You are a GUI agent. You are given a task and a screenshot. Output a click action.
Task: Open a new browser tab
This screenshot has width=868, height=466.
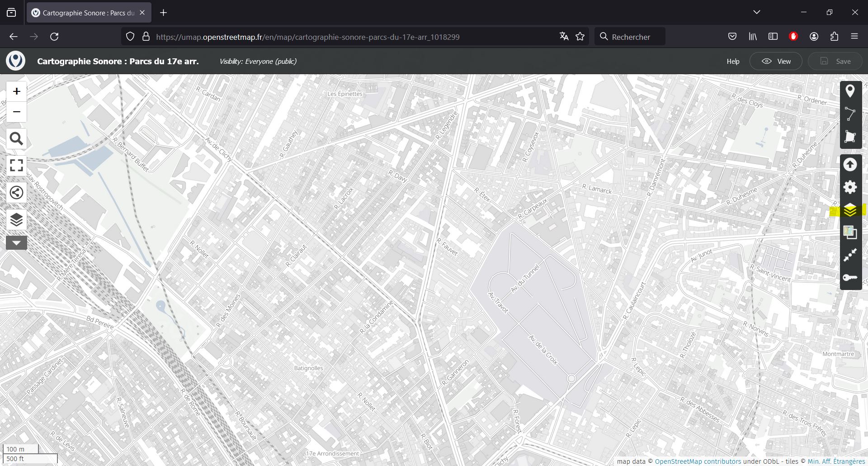pyautogui.click(x=164, y=13)
